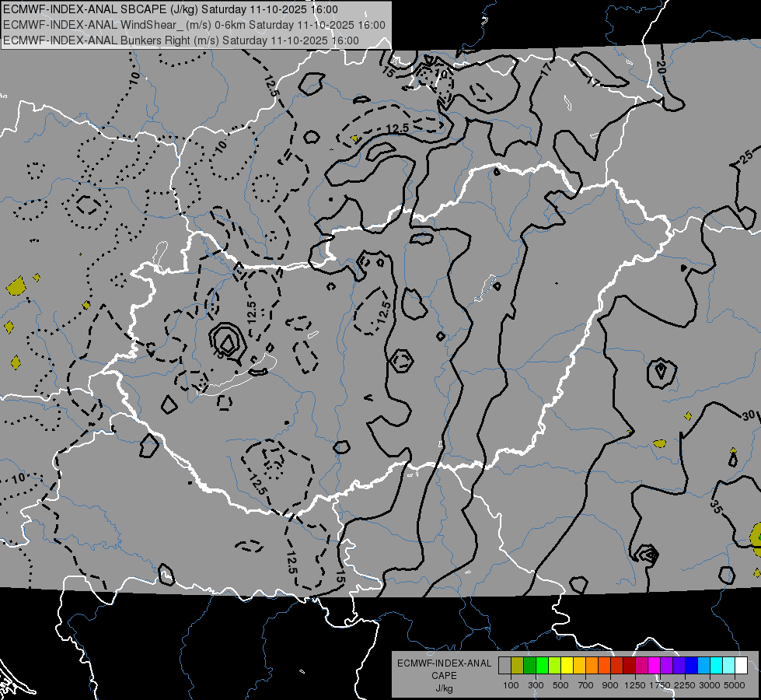Select the dark red legend swatch

(630, 665)
